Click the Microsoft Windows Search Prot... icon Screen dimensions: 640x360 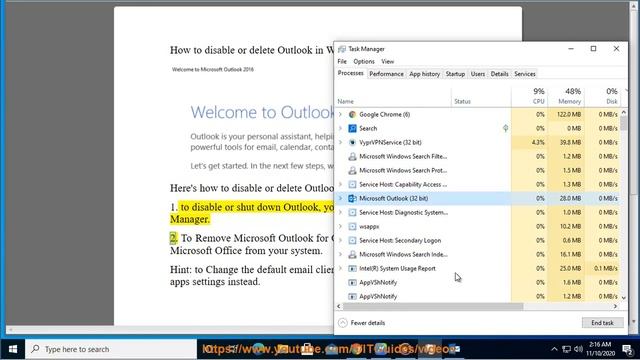point(352,170)
